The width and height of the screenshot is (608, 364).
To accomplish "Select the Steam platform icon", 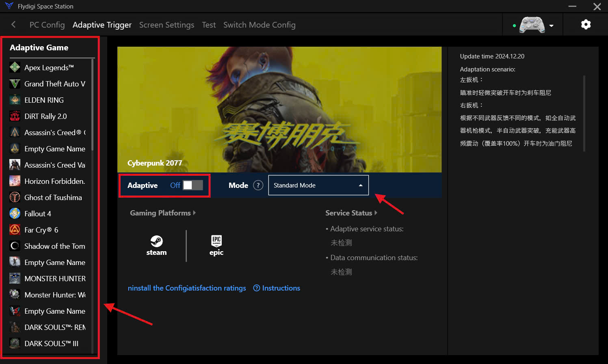I will [x=156, y=246].
